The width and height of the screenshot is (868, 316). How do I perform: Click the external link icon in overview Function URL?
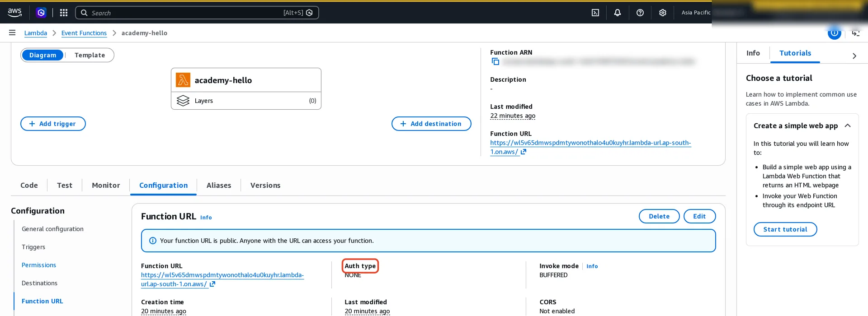[x=524, y=152]
